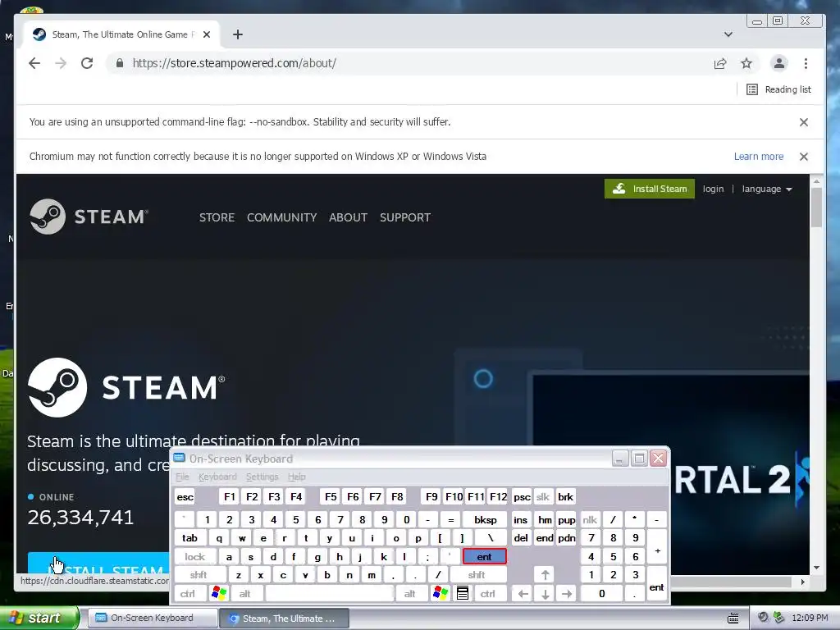
Task: Click the up arrow key
Action: [545, 575]
